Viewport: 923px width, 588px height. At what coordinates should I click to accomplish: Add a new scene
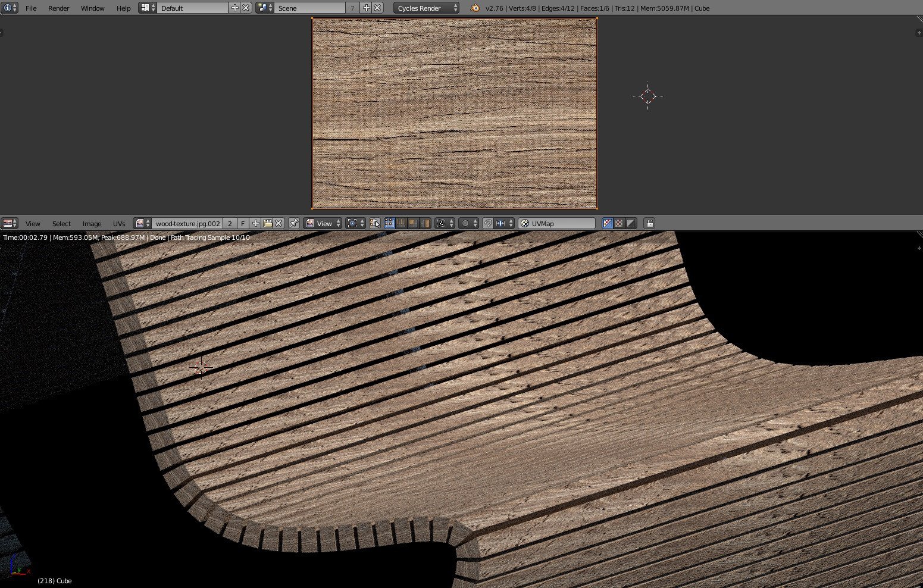[366, 8]
